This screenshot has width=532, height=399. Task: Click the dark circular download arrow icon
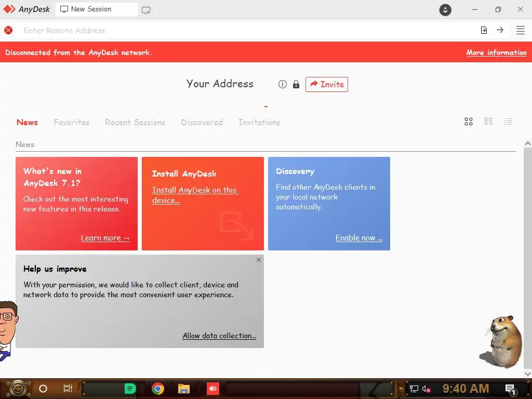445,10
